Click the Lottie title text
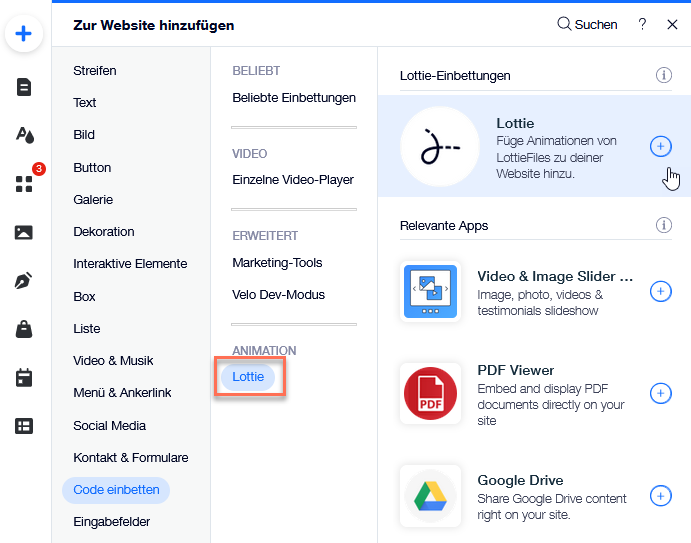This screenshot has height=543, width=691. tap(515, 123)
